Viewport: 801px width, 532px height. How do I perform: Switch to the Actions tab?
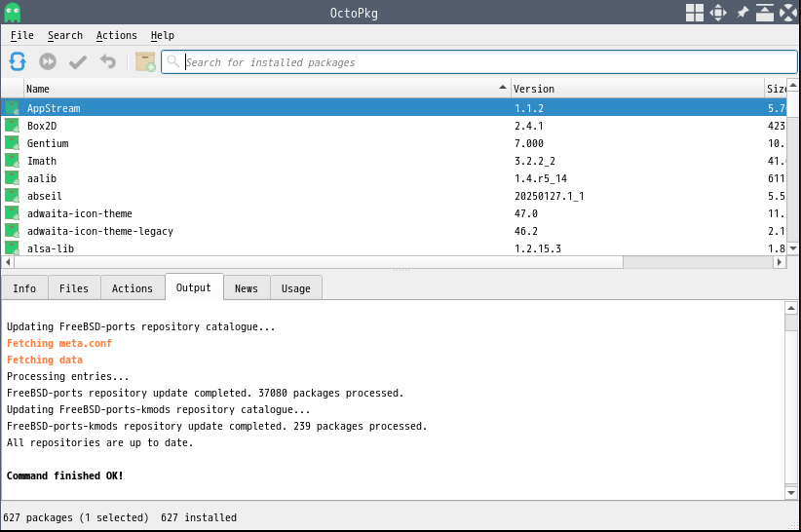pyautogui.click(x=133, y=288)
